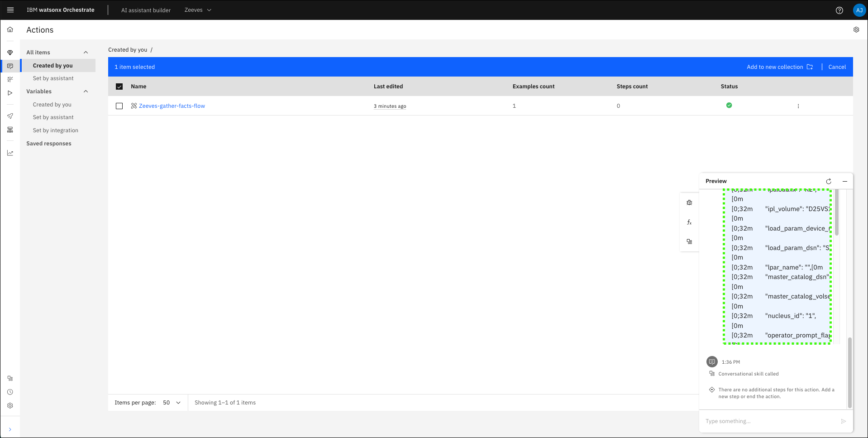Open the Zeeves assistant switcher dropdown

point(198,10)
